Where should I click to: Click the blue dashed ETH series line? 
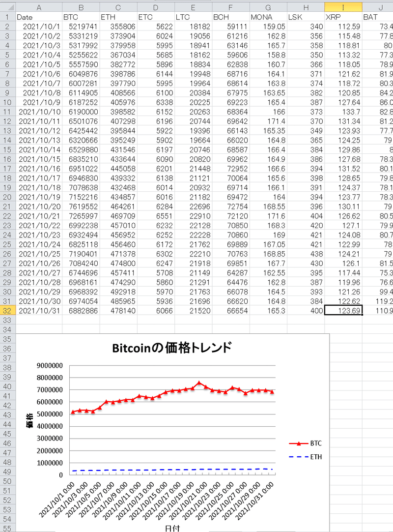[x=172, y=470]
